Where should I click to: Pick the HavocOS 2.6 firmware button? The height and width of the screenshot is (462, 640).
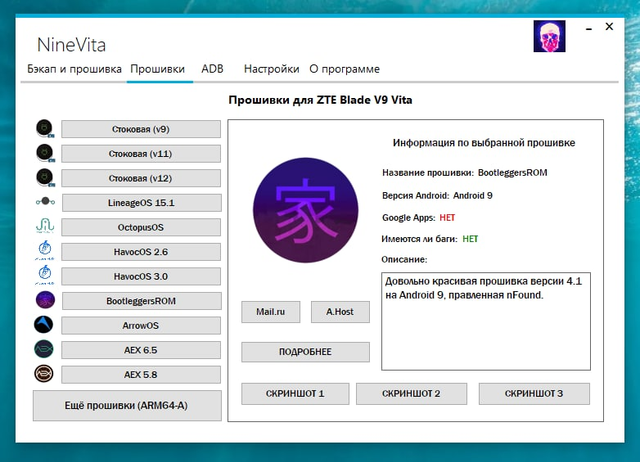click(141, 252)
